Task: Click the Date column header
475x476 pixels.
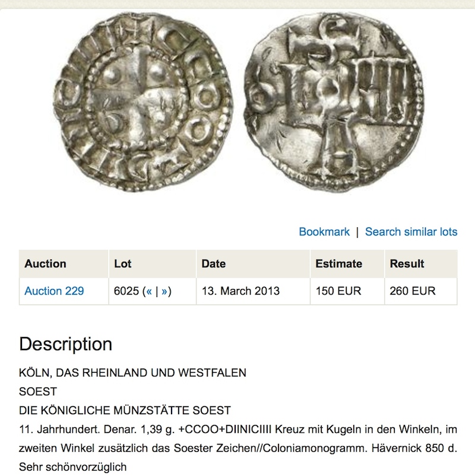Action: click(x=253, y=264)
